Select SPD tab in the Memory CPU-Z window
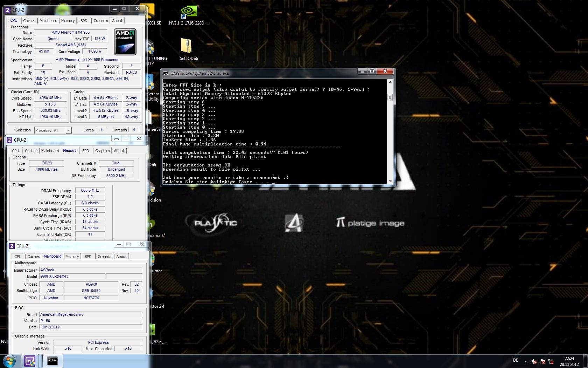Image resolution: width=588 pixels, height=368 pixels. pos(86,151)
